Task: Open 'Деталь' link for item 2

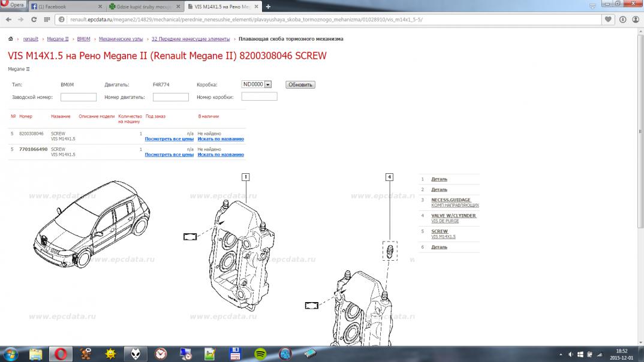Action: point(439,189)
